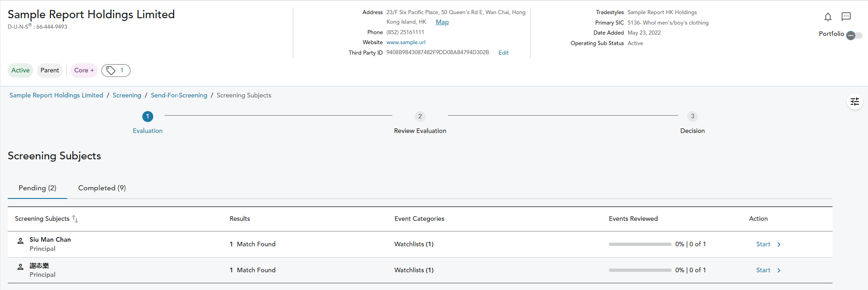The height and width of the screenshot is (290, 868).
Task: Open the notifications bell icon
Action: 828,17
